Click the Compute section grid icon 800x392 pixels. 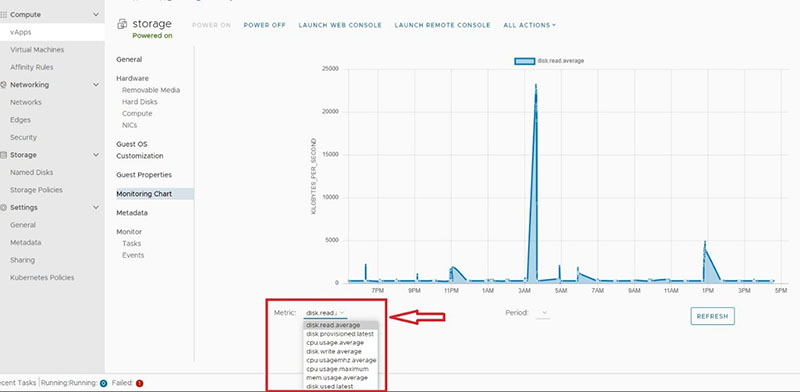tap(4, 15)
